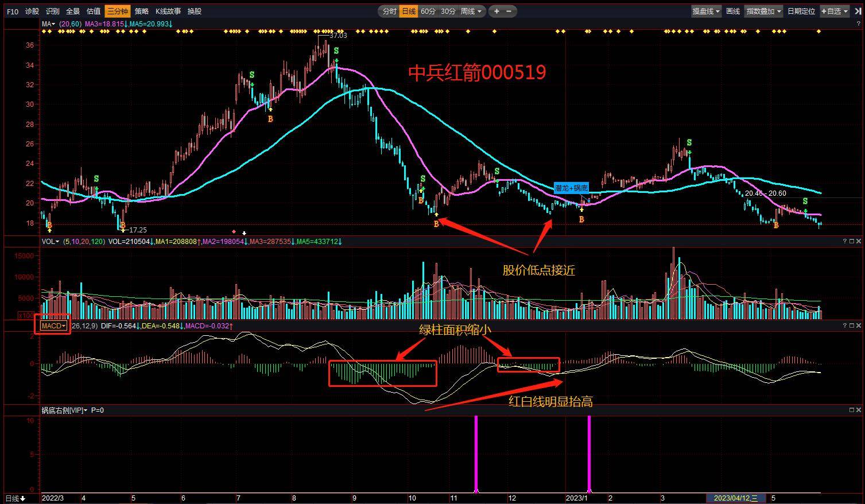This screenshot has height=504, width=865.
Task: Click the magenta signal bar in November
Action: point(476,453)
